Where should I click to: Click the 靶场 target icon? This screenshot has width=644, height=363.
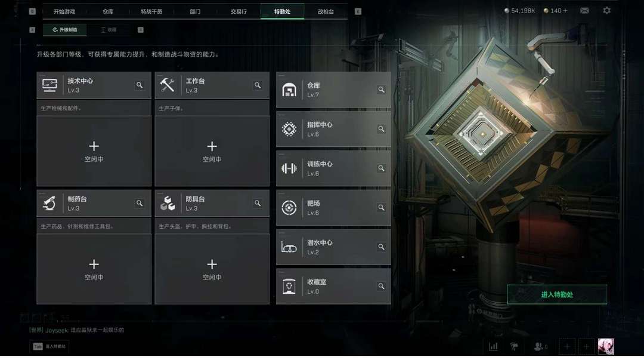click(x=289, y=208)
